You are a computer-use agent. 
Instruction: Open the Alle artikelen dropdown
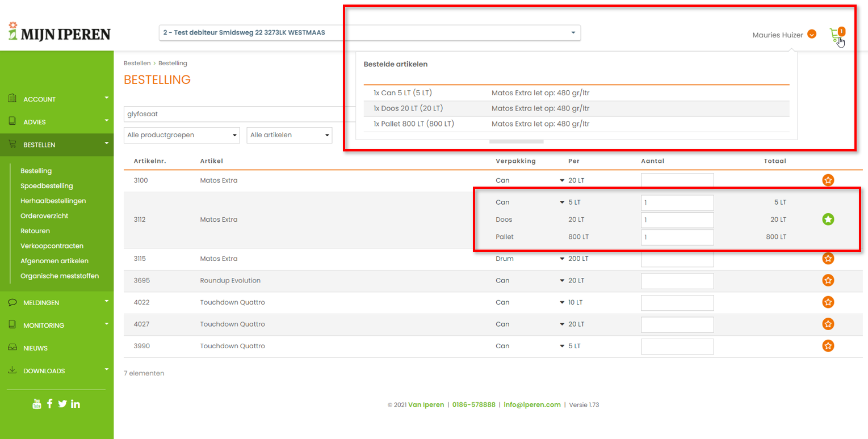290,135
